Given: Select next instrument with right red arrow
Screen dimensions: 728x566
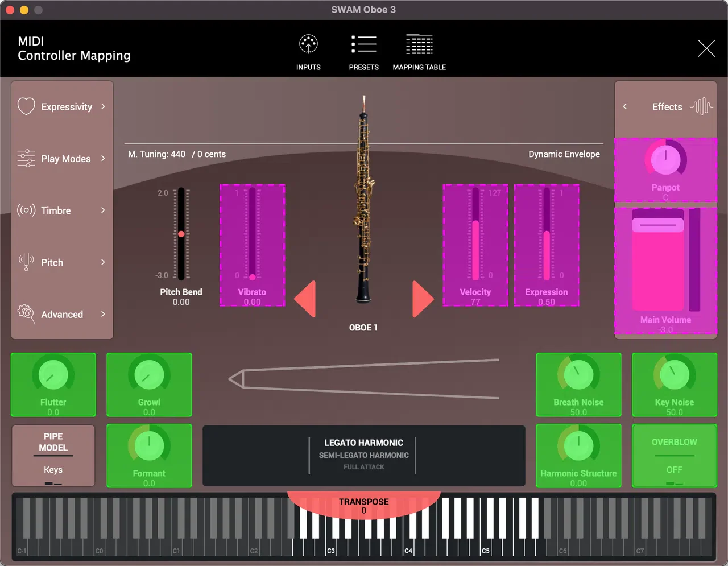Looking at the screenshot, I should (423, 299).
